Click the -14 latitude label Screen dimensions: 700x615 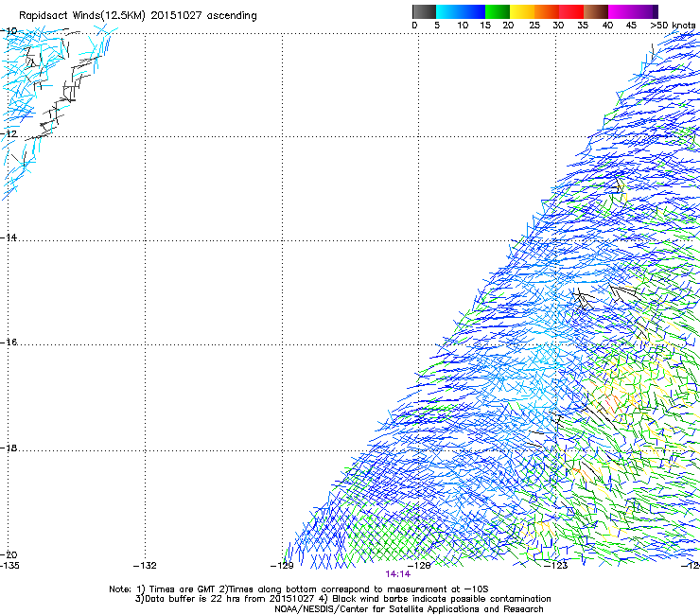pos(9,237)
